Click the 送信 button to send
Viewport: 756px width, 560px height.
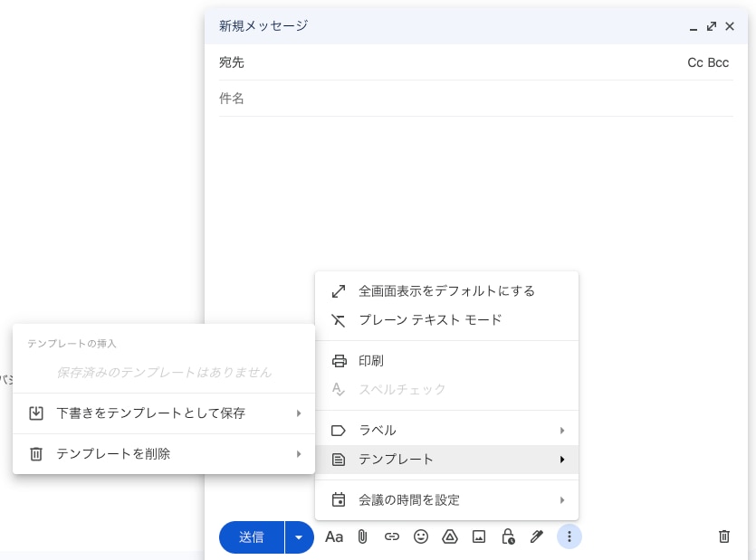tap(252, 536)
